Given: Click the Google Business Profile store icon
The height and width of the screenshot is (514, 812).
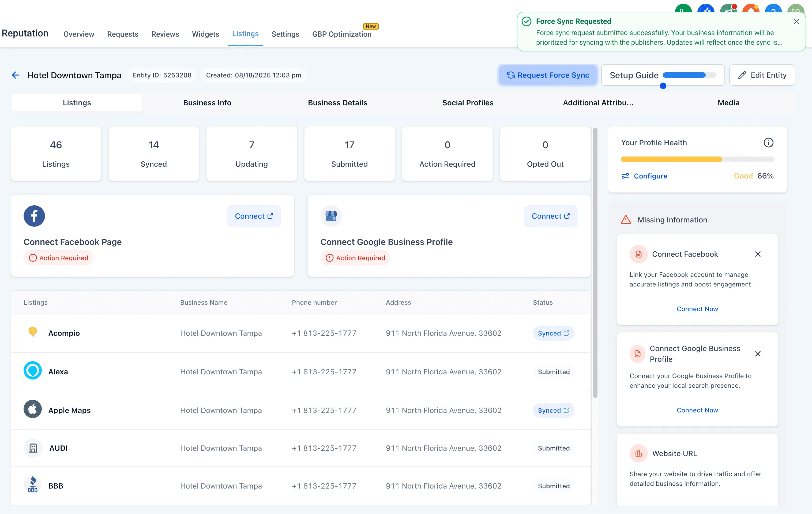Looking at the screenshot, I should click(331, 216).
